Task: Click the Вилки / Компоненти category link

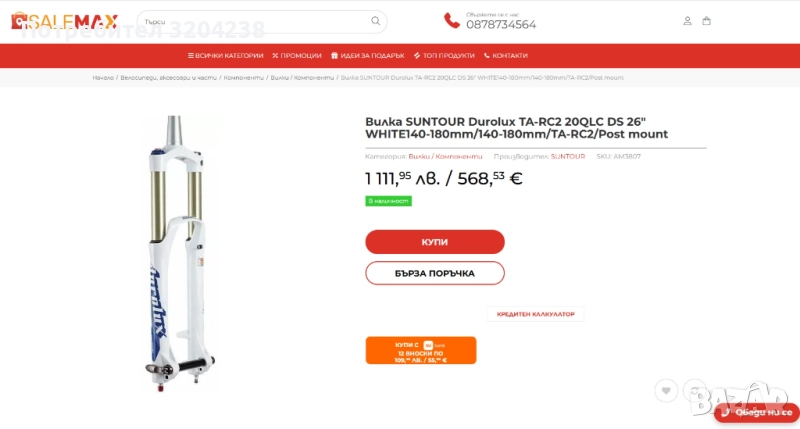Action: point(445,157)
